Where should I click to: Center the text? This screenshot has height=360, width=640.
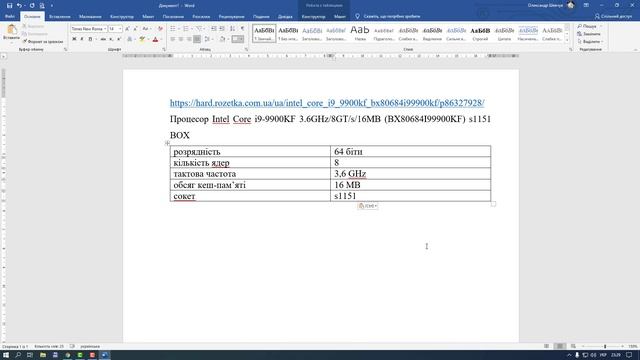181,39
